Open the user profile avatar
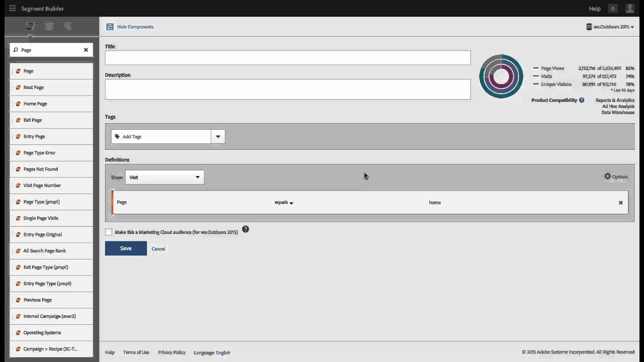The image size is (644, 362). pos(629,9)
